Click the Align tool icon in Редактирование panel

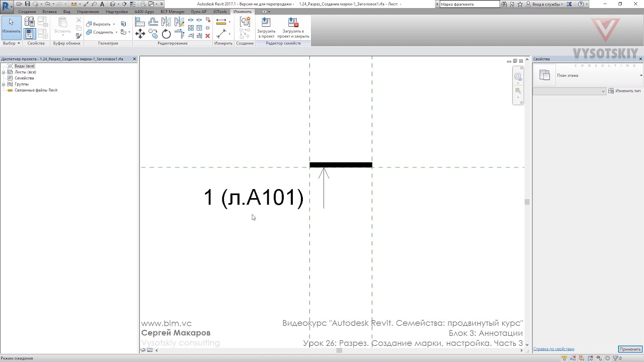point(140,22)
